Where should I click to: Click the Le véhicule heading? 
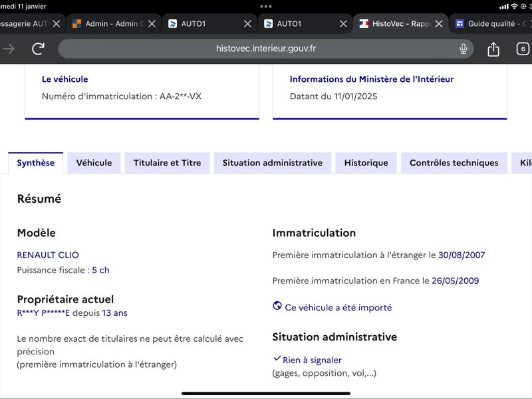65,79
